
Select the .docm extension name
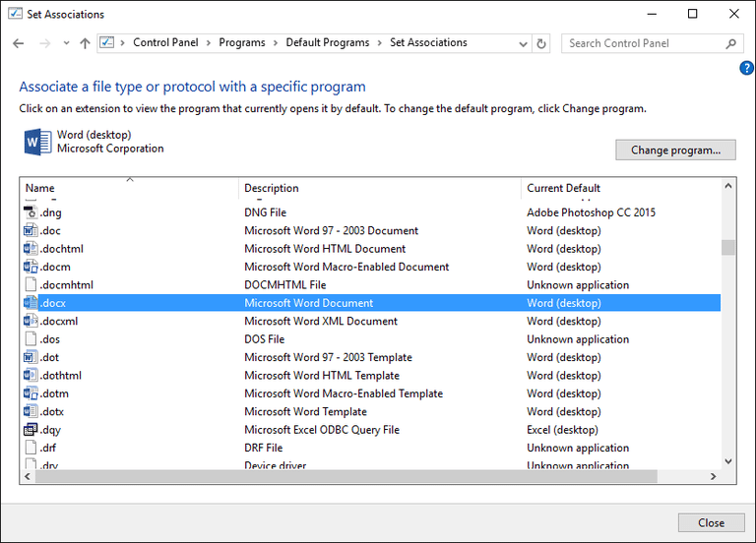point(55,267)
